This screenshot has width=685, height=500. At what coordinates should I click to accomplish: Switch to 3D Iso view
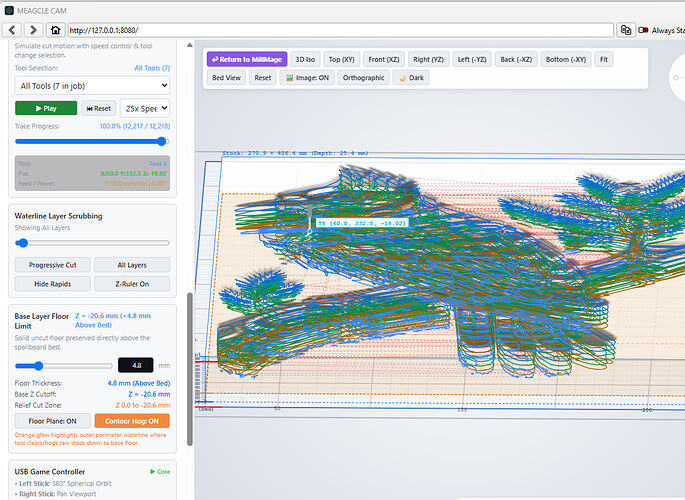click(x=305, y=59)
